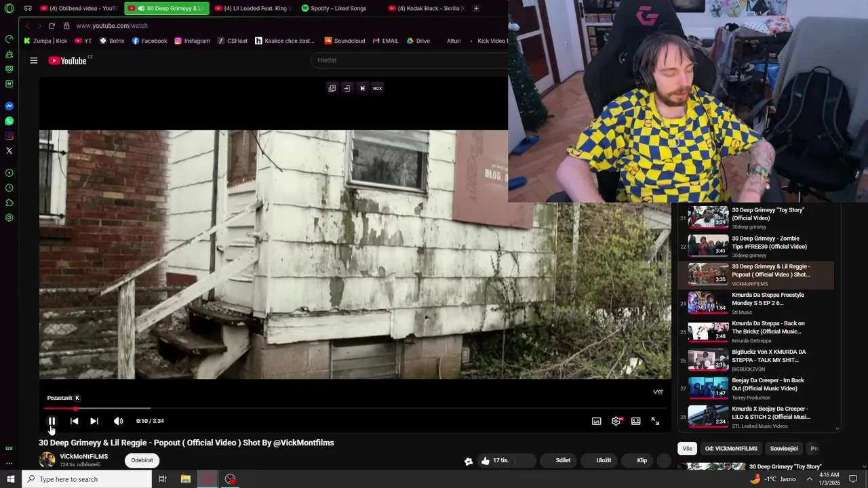Screen dimensions: 868x488
Task: Open ViCkMoNtFiLMS channel avatar
Action: [47, 460]
